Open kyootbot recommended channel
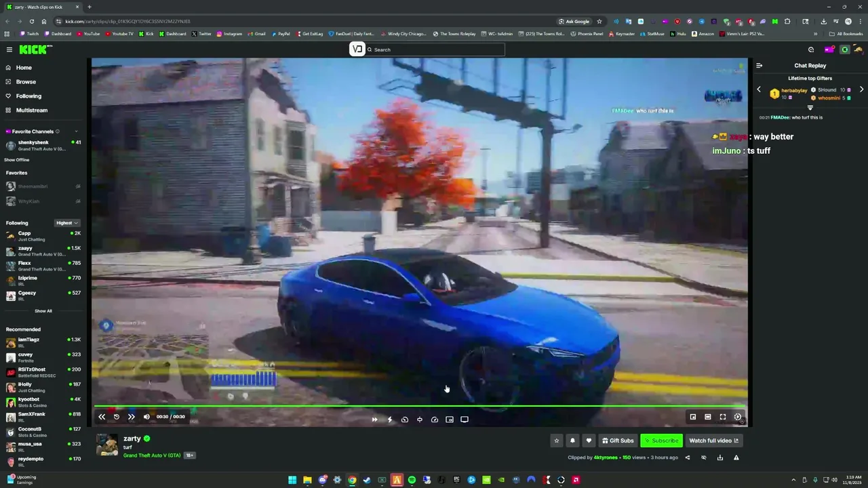The width and height of the screenshot is (868, 488). click(x=43, y=402)
